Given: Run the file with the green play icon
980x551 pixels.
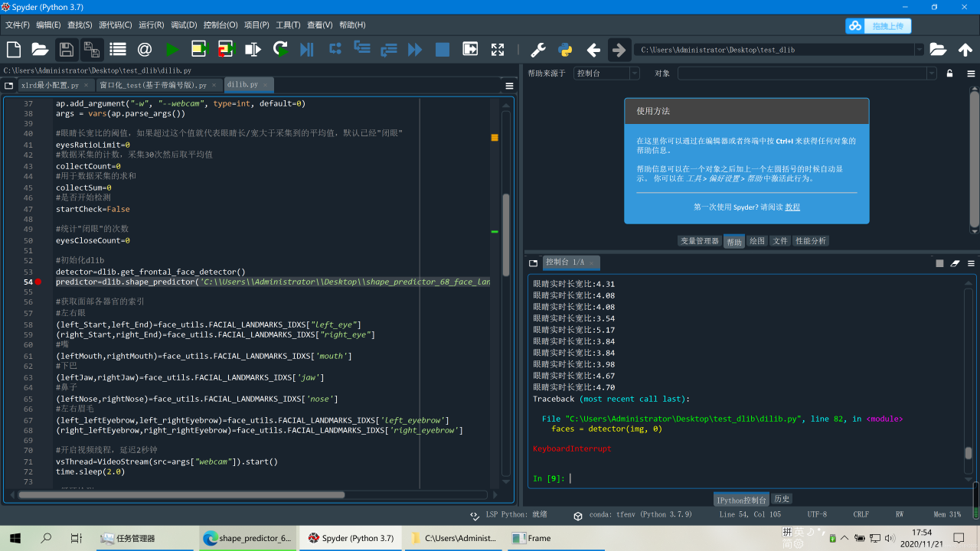Looking at the screenshot, I should (172, 50).
